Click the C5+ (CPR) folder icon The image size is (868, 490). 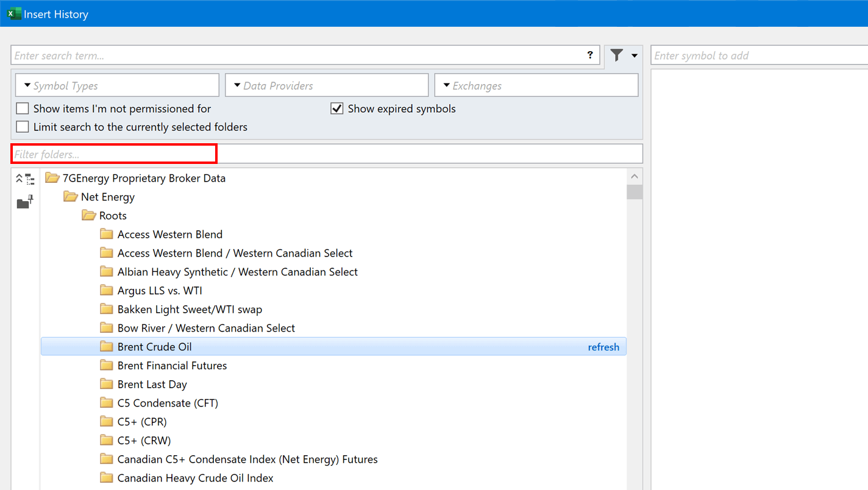pos(107,422)
